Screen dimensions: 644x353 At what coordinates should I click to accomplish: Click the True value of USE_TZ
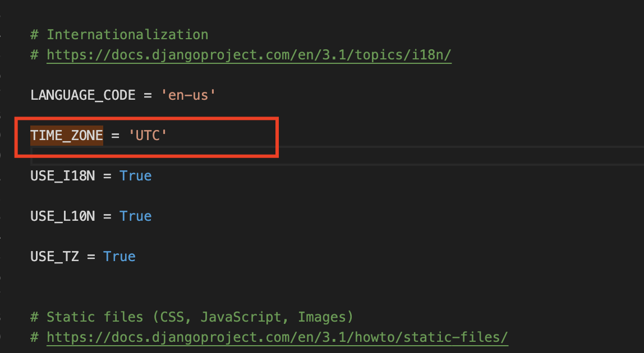tap(119, 257)
